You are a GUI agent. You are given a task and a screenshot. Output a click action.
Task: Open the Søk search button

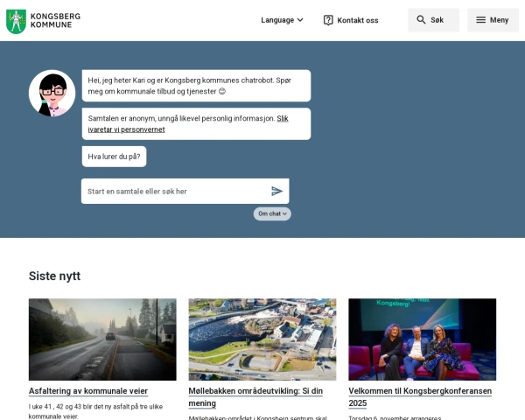click(433, 20)
